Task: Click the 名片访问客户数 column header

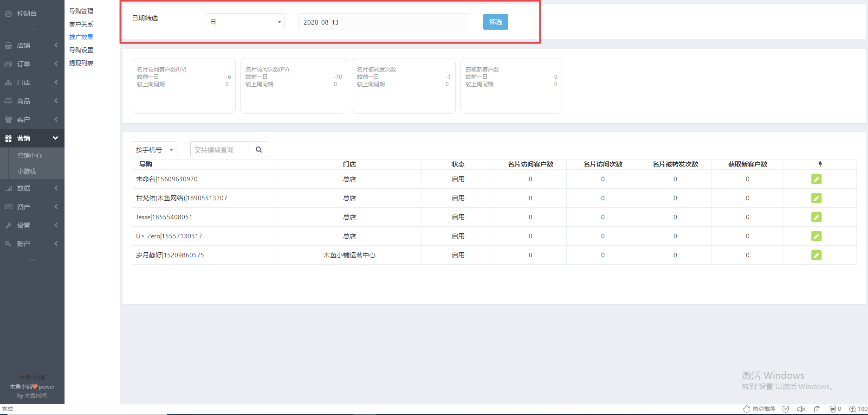Action: pos(531,164)
